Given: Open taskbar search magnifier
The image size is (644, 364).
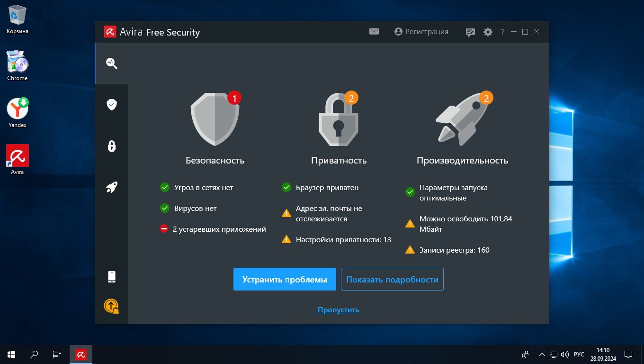Looking at the screenshot, I should 34,354.
